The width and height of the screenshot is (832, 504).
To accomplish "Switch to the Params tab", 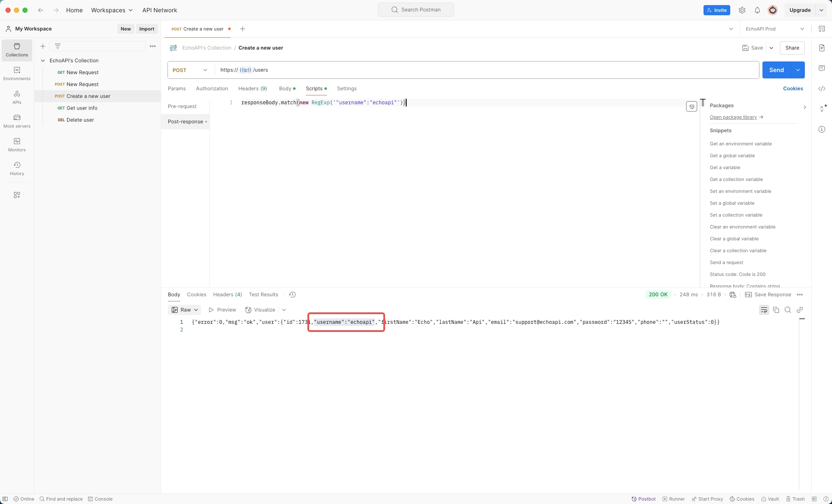I will pos(177,89).
